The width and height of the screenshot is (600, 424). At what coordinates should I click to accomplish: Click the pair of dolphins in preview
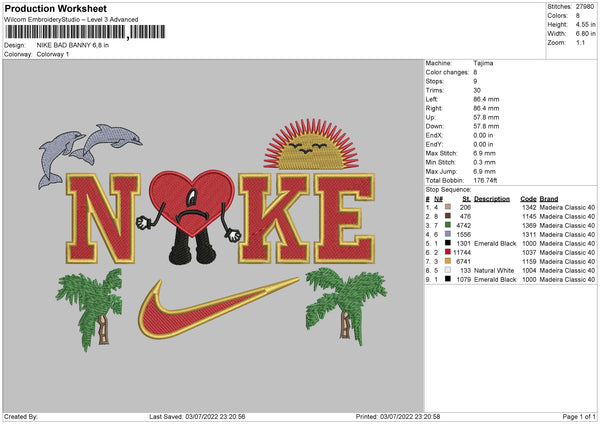90,155
